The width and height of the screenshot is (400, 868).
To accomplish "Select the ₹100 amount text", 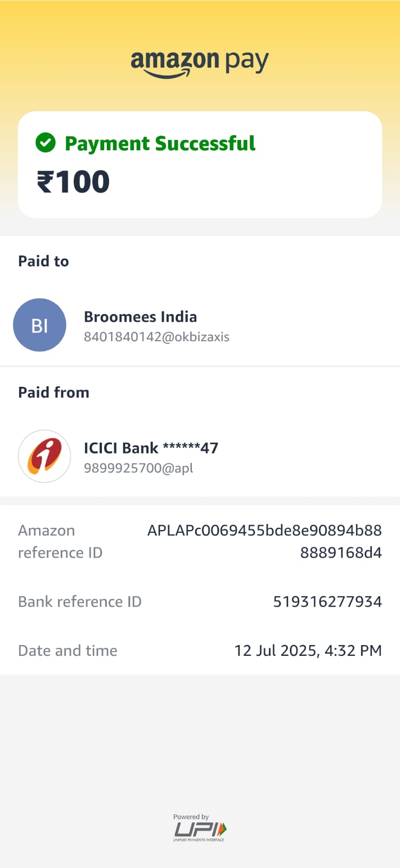I will click(x=73, y=181).
